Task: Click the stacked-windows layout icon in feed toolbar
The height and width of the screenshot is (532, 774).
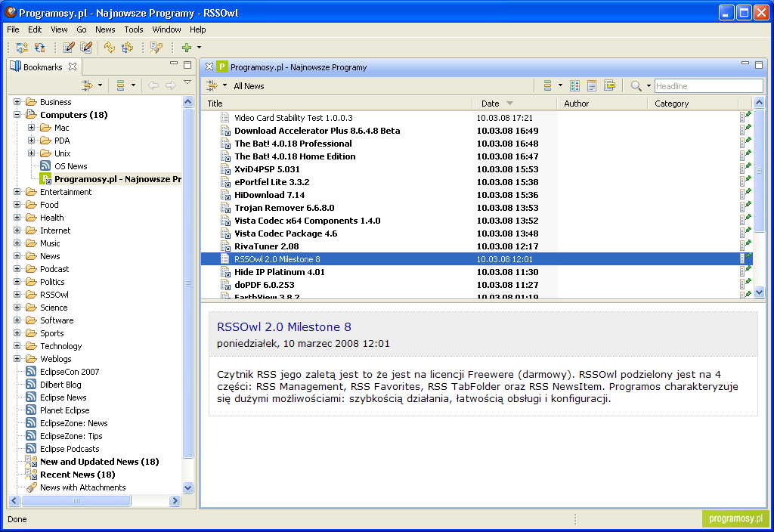Action: (610, 86)
